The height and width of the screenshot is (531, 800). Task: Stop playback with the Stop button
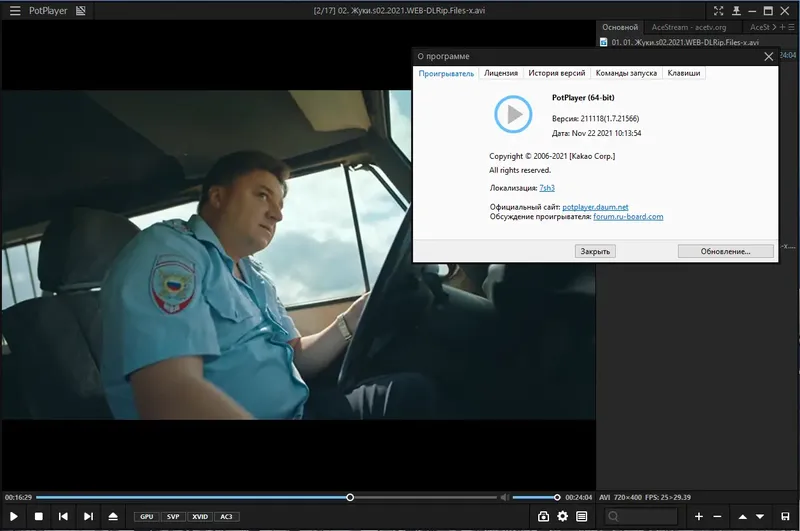[x=38, y=517]
